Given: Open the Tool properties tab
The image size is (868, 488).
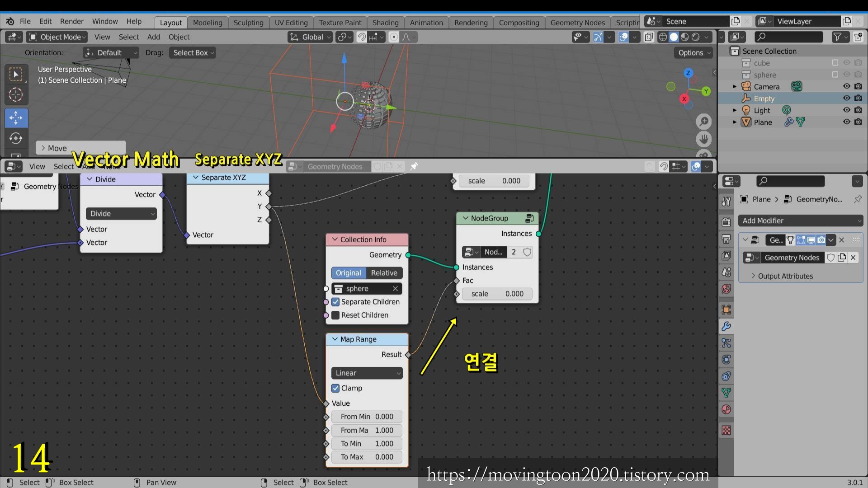Looking at the screenshot, I should pyautogui.click(x=726, y=202).
